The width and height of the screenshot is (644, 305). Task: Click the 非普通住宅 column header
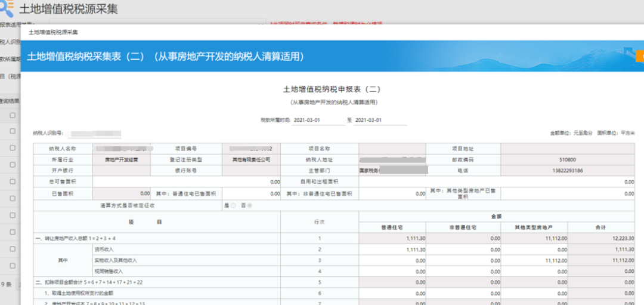pos(463,227)
